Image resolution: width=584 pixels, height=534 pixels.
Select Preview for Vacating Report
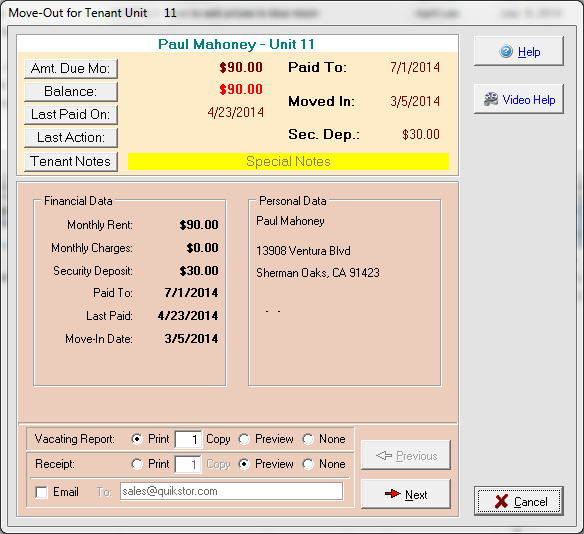point(244,439)
